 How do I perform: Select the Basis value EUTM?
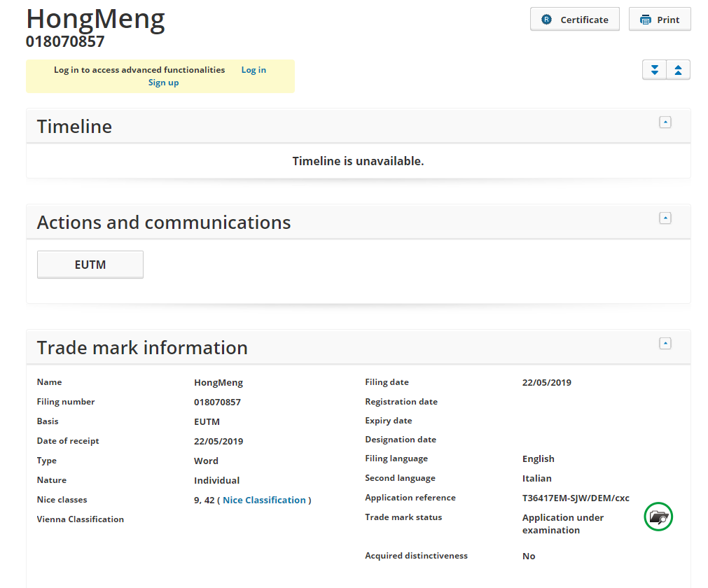coord(207,422)
